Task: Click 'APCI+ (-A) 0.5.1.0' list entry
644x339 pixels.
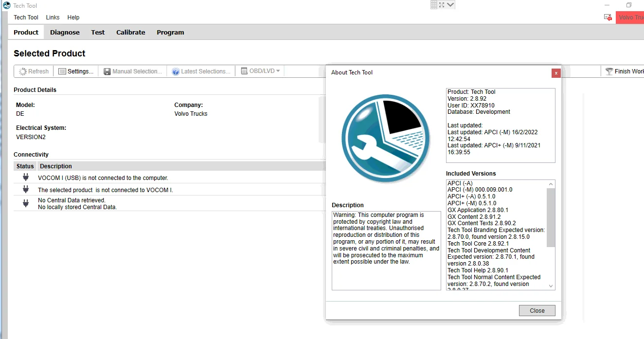Action: click(471, 196)
